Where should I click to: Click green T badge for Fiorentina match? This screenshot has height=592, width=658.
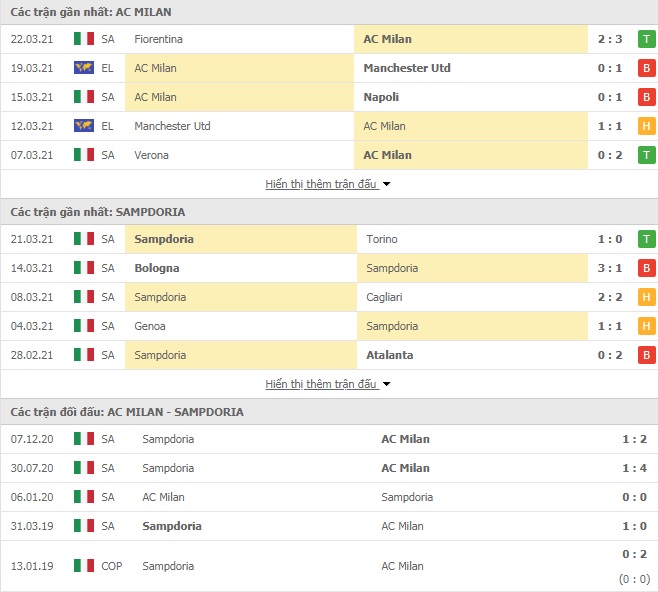coord(647,39)
